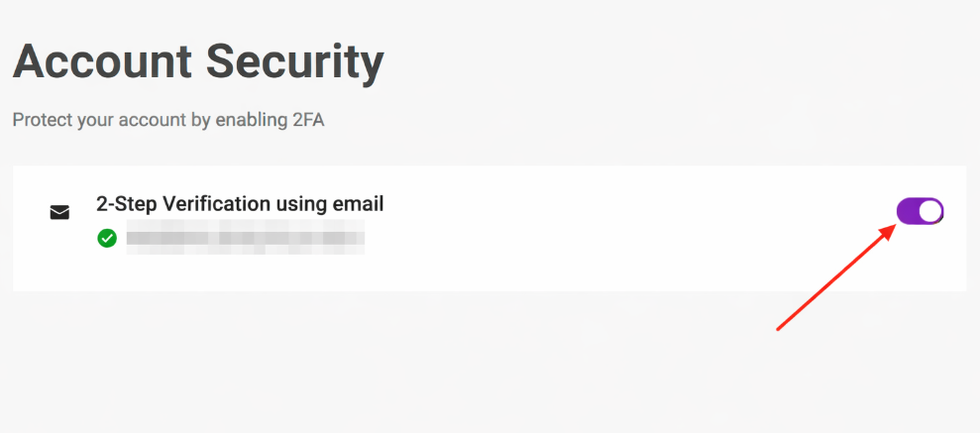Click the middle of the red arrow line
The image size is (980, 433).
834,278
